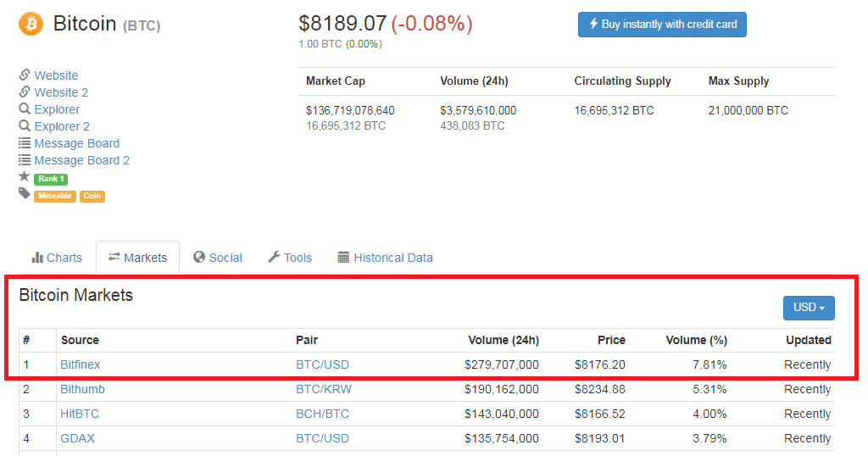Click the BCH/BTC pair link
Viewport: 868px width, 456px height.
coord(322,414)
